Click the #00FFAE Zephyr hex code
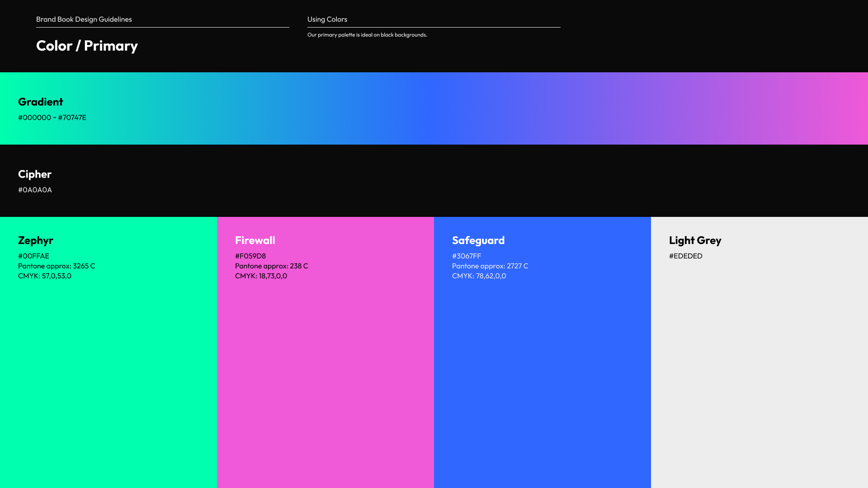This screenshot has height=488, width=868. click(33, 256)
